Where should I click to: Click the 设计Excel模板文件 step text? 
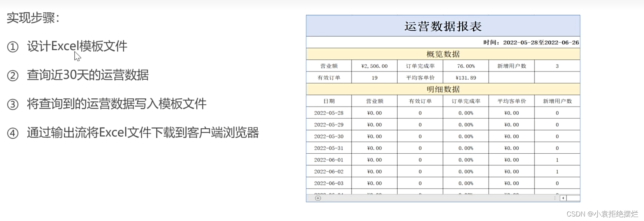coord(77,46)
